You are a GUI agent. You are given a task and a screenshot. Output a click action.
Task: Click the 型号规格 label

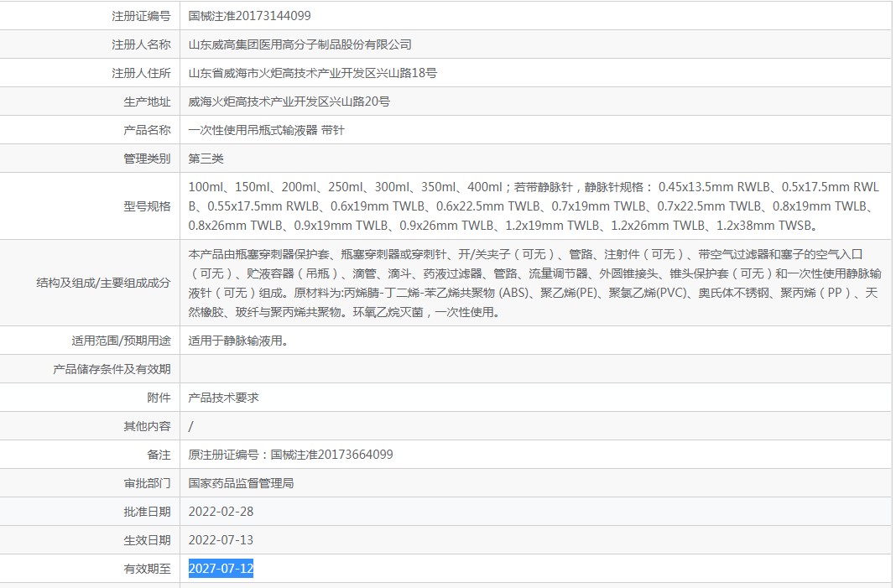[147, 206]
